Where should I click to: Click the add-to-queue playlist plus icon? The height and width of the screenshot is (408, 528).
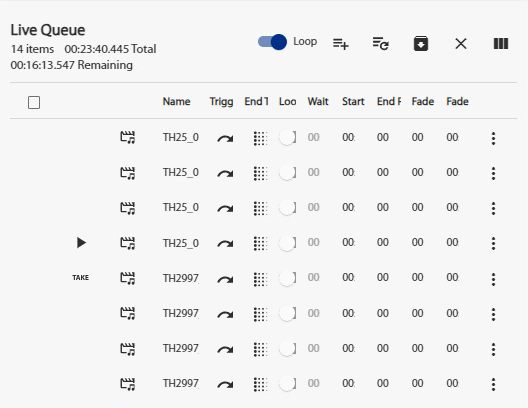(340, 44)
